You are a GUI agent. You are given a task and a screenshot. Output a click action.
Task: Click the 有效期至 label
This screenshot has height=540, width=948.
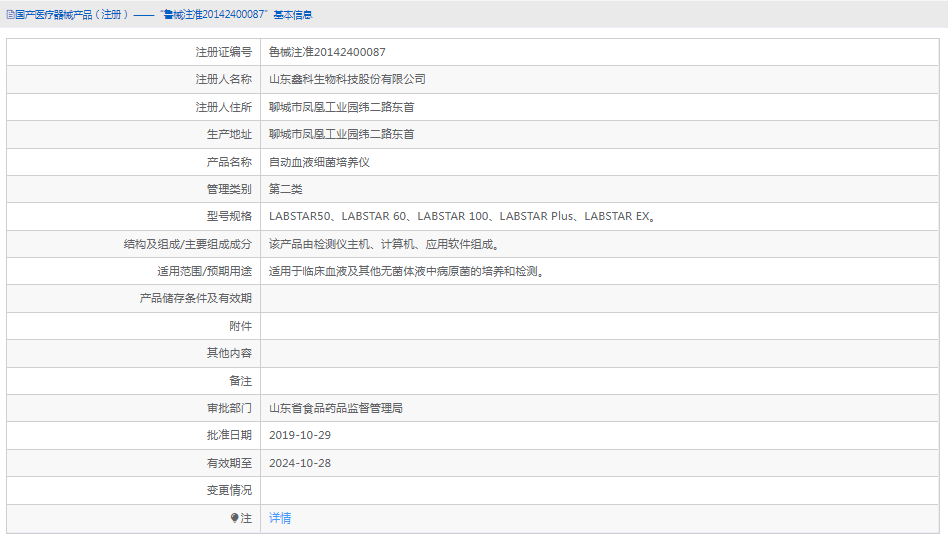pyautogui.click(x=229, y=463)
